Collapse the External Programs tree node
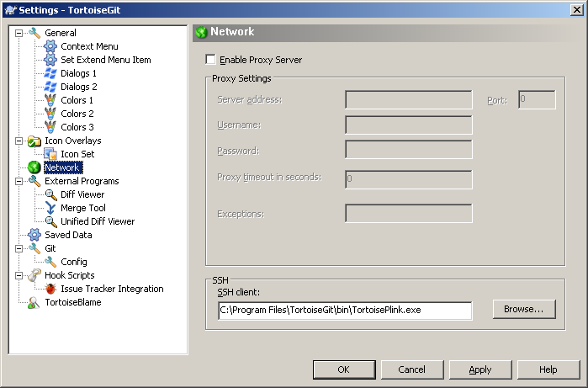 pyautogui.click(x=19, y=181)
